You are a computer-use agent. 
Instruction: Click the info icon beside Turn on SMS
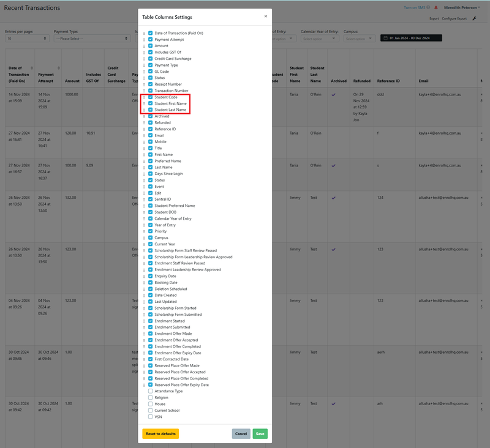click(428, 7)
